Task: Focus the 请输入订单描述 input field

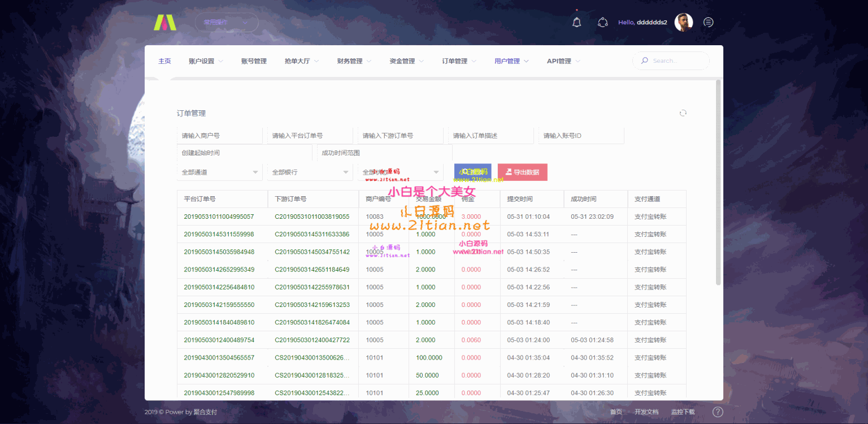Action: pos(491,136)
